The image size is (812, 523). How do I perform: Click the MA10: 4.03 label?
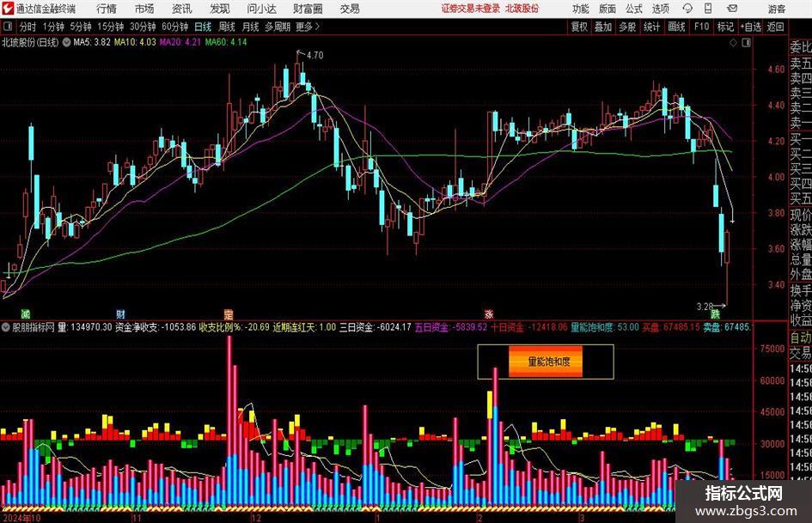[x=135, y=42]
